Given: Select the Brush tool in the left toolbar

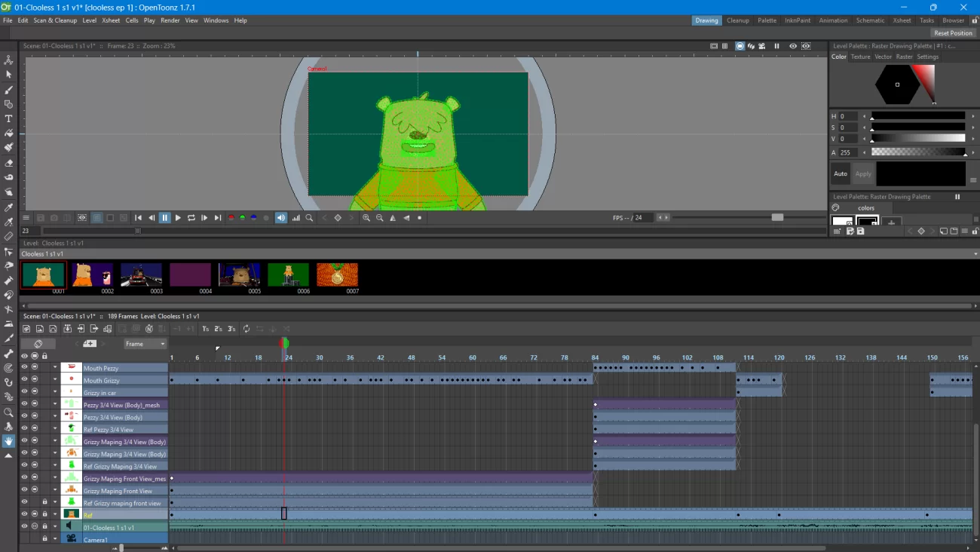Looking at the screenshot, I should [x=9, y=89].
